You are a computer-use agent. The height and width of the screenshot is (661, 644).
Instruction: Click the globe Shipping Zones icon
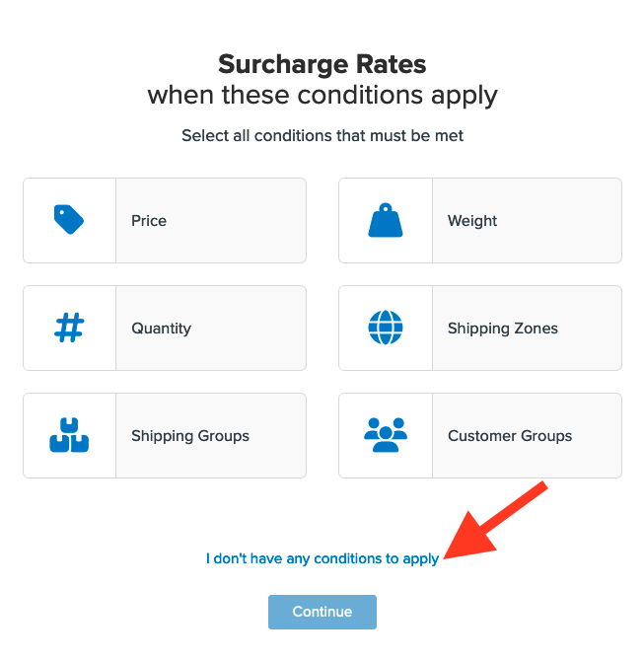pyautogui.click(x=386, y=328)
